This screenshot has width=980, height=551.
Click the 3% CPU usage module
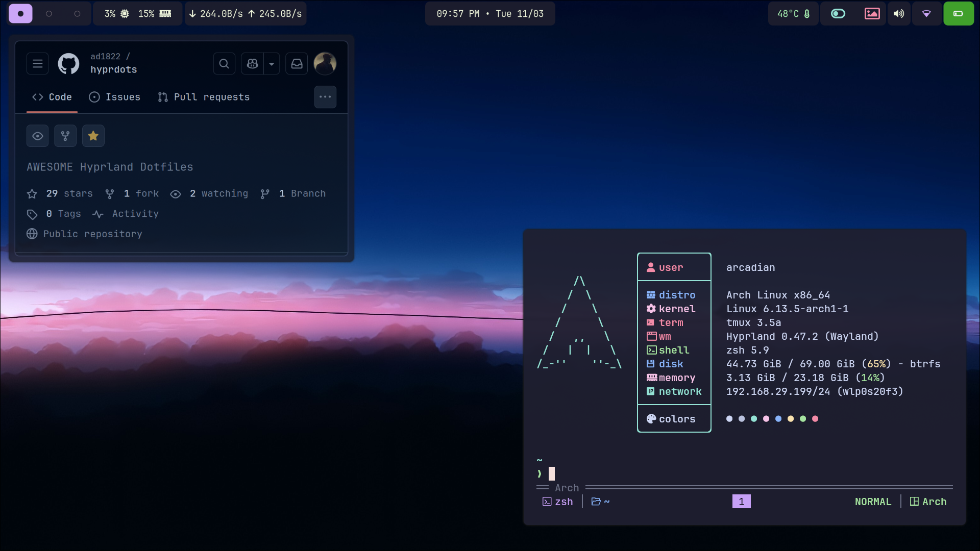point(117,14)
